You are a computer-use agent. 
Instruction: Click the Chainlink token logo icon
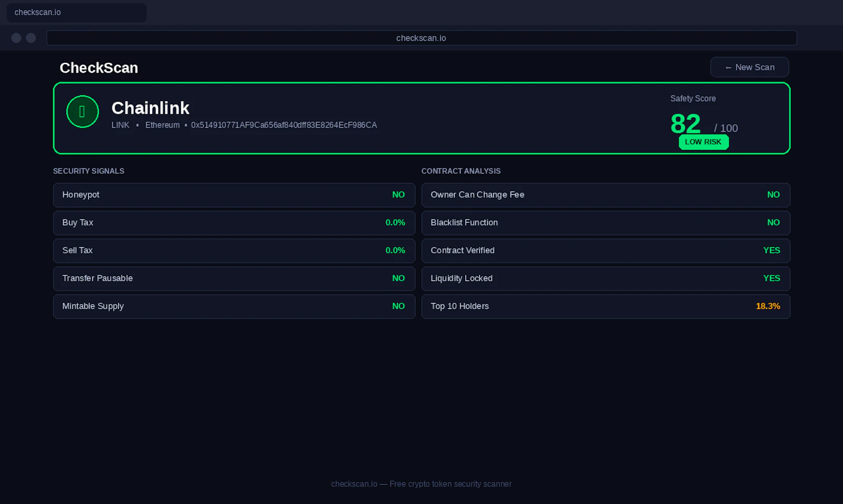pyautogui.click(x=82, y=112)
